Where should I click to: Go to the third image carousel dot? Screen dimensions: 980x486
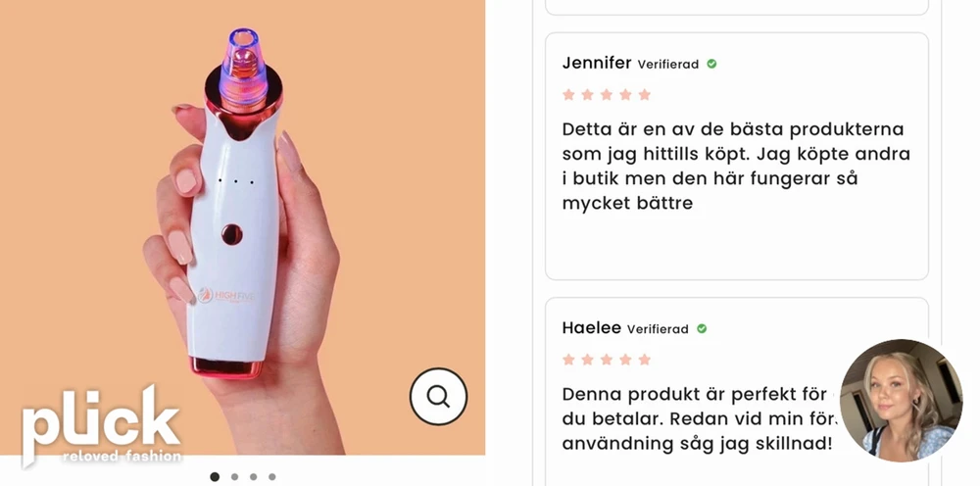253,476
